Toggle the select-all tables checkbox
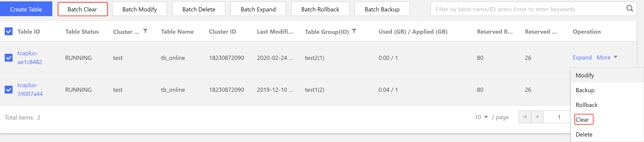This screenshot has height=142, width=644. [x=9, y=32]
